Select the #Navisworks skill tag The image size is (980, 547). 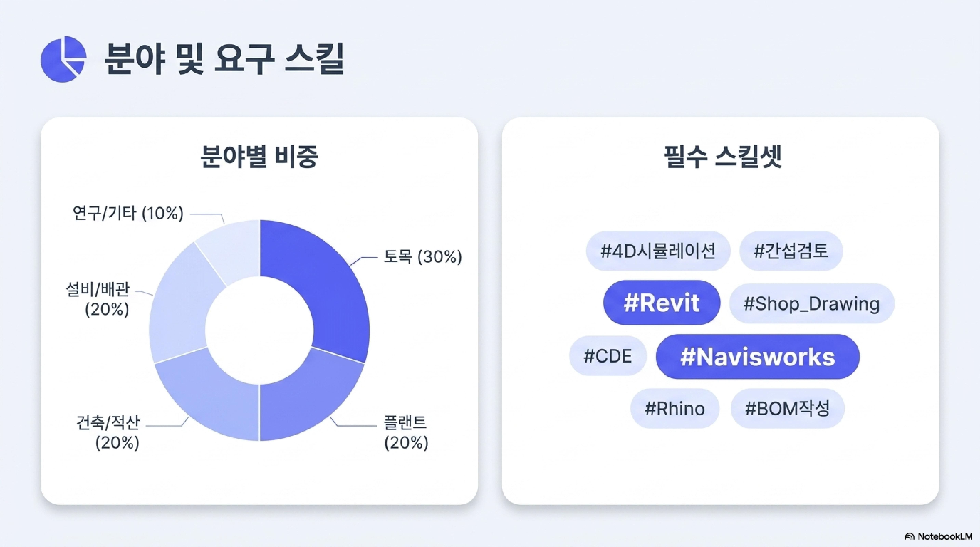pos(757,357)
